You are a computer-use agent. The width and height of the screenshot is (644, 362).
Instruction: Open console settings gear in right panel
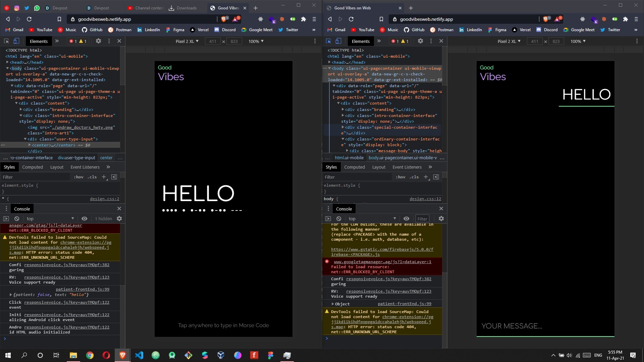(x=441, y=219)
